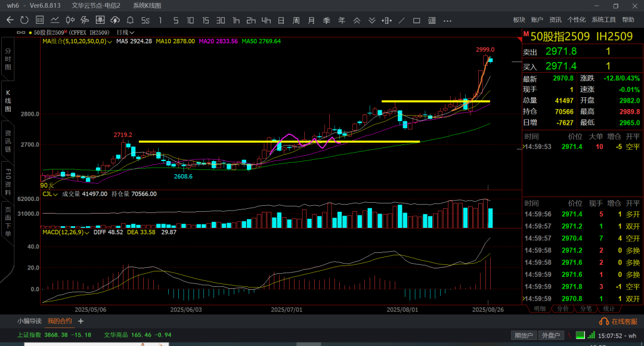
Task: Open the quote list table icon
Action: [40, 20]
